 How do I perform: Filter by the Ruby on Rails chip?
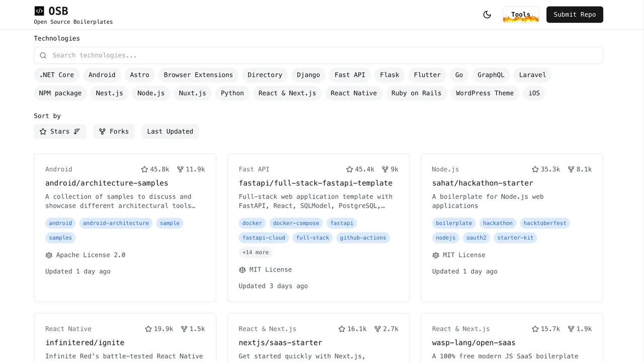pyautogui.click(x=416, y=93)
